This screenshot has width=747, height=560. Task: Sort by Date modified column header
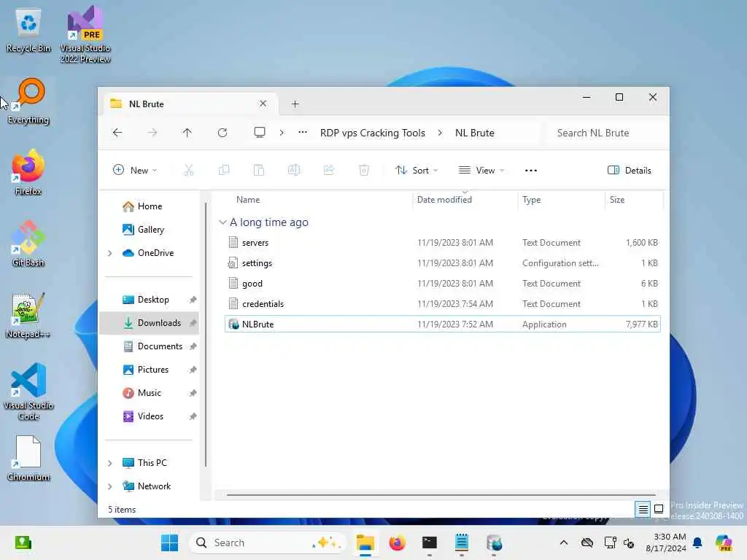444,200
